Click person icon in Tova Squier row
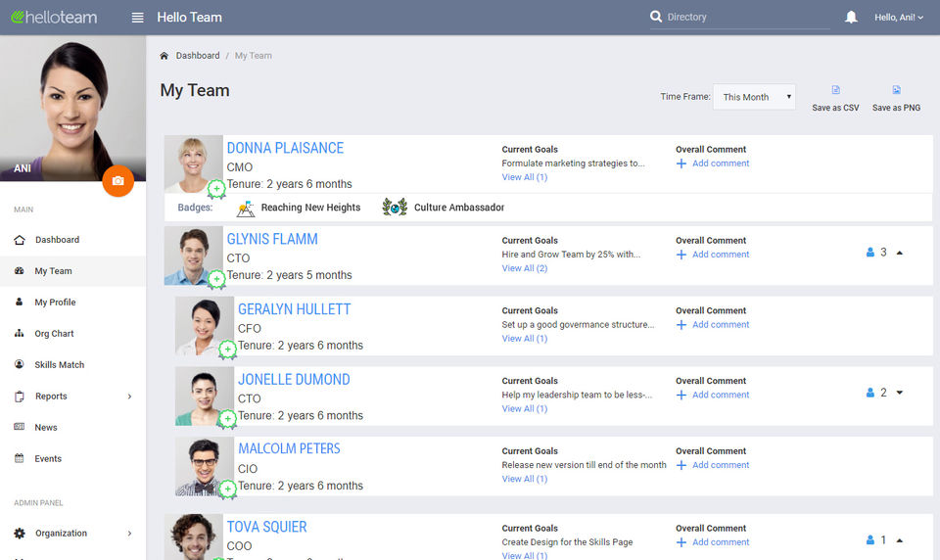This screenshot has height=560, width=940. 869,540
